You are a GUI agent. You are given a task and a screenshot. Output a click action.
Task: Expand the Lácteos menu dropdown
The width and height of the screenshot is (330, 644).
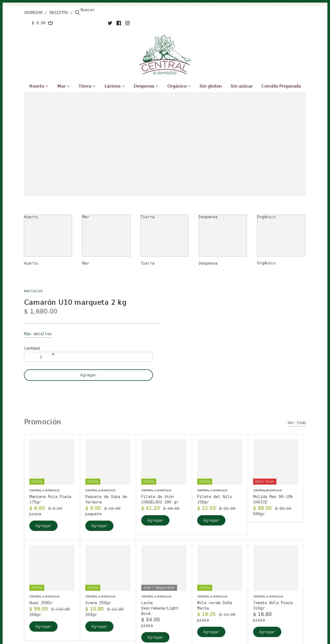pos(114,86)
